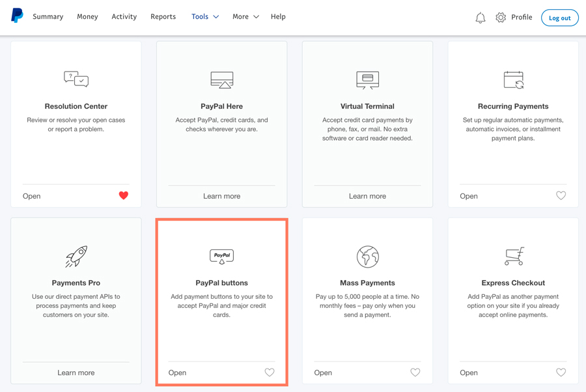Open the Express Checkout tool

(469, 372)
